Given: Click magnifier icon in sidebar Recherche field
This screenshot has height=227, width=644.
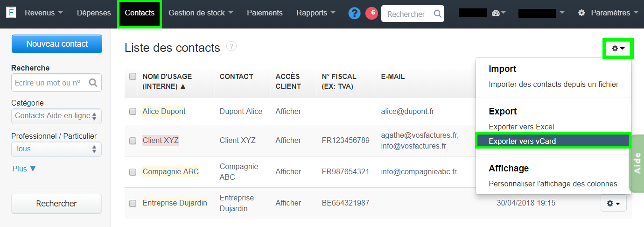Looking at the screenshot, I should click(x=93, y=83).
